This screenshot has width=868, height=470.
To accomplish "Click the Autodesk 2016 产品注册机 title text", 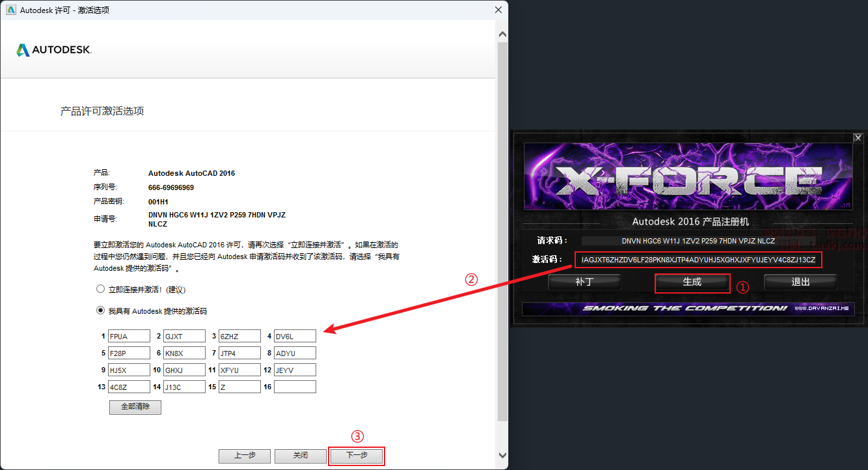I will click(690, 222).
